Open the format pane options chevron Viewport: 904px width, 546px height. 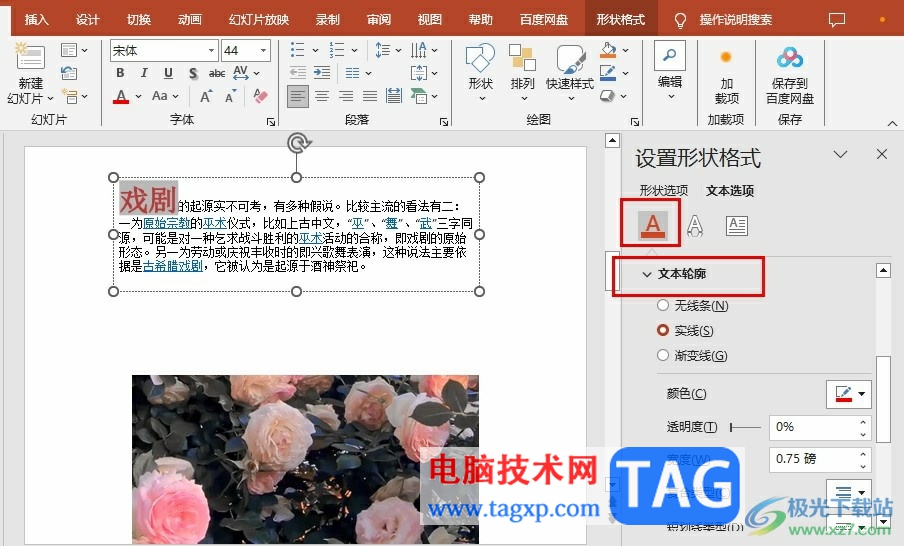(x=840, y=155)
